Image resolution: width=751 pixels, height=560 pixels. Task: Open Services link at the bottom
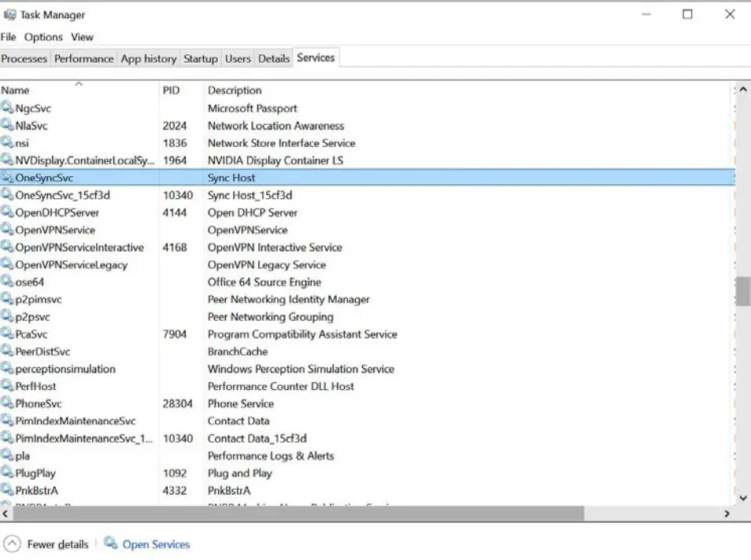(x=156, y=544)
